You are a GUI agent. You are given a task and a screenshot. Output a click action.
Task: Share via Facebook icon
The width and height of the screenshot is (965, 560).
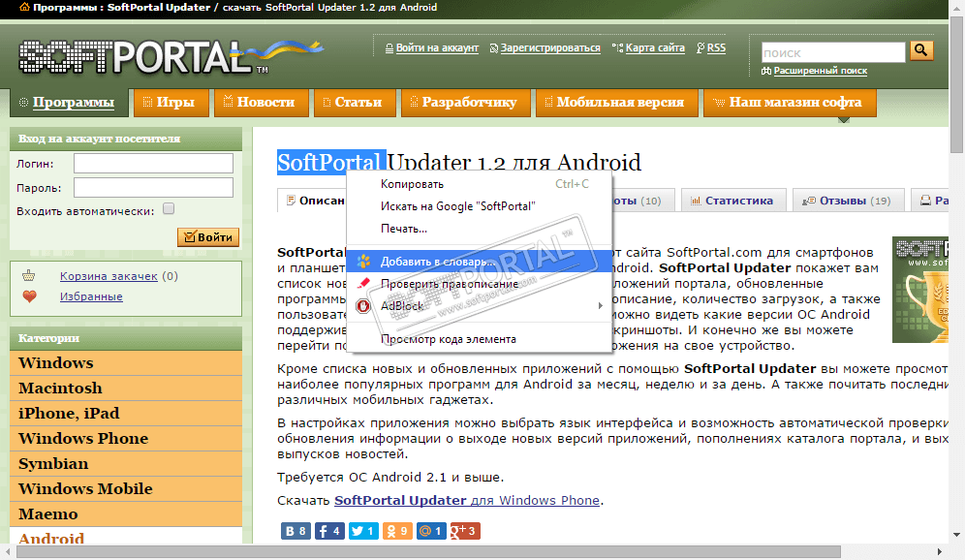click(329, 531)
